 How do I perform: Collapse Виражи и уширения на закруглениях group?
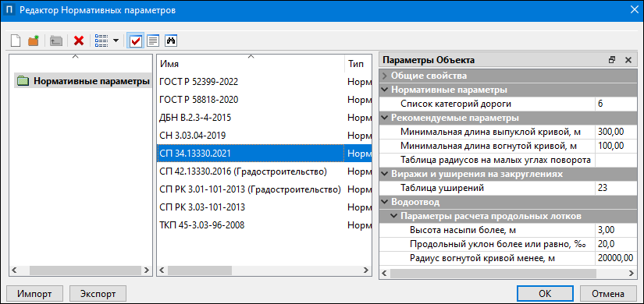point(384,174)
